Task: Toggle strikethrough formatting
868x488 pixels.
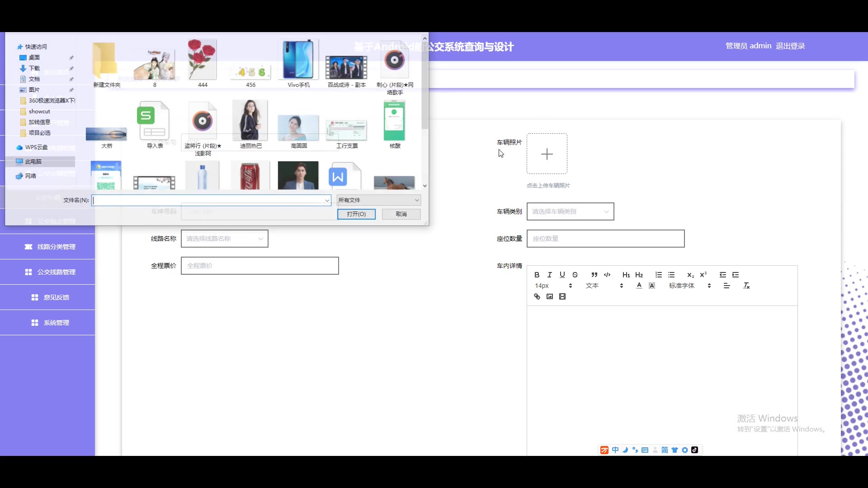Action: click(575, 275)
